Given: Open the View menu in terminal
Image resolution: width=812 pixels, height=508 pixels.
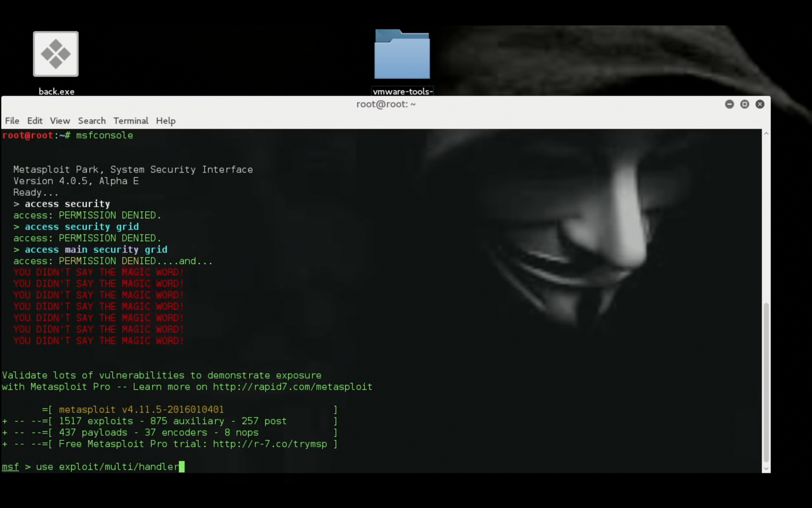Looking at the screenshot, I should [60, 121].
